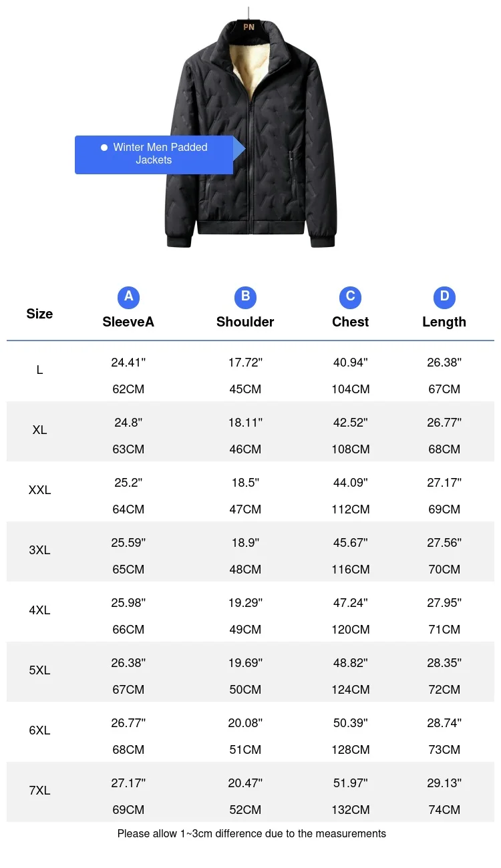This screenshot has height=868, width=501.
Task: Click the blue circle A icon
Action: 128,297
